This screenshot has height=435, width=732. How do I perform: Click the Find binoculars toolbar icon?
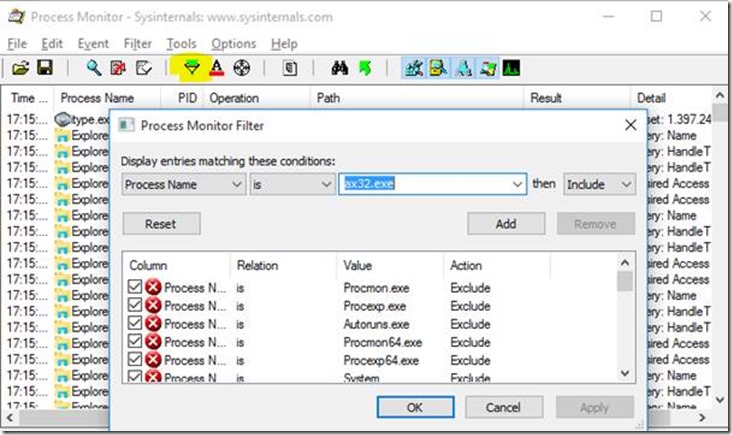click(x=339, y=68)
